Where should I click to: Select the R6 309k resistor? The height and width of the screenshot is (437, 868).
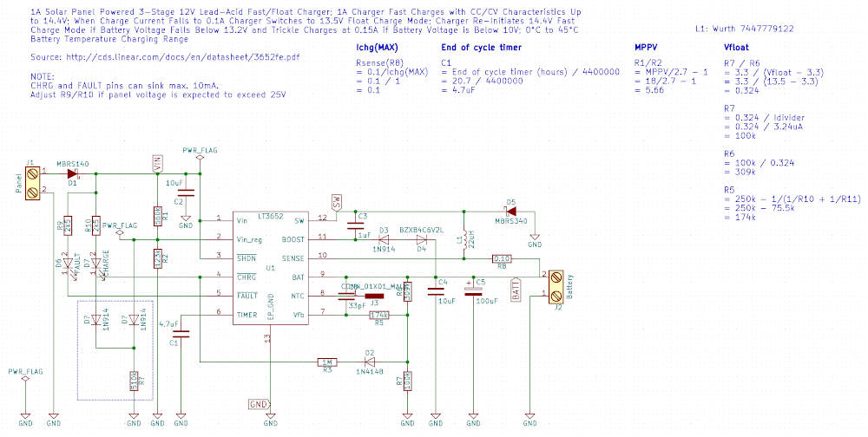point(407,291)
